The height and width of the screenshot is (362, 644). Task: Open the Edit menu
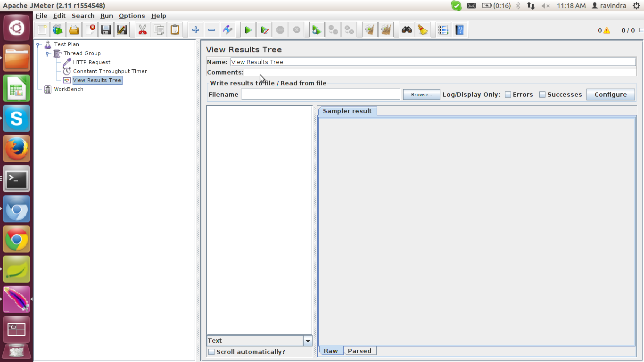point(59,16)
